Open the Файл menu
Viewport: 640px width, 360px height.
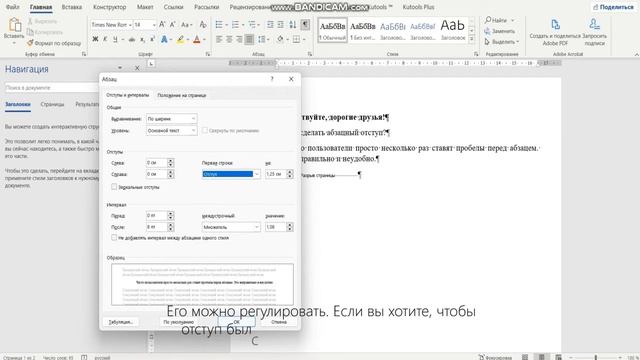tap(13, 7)
